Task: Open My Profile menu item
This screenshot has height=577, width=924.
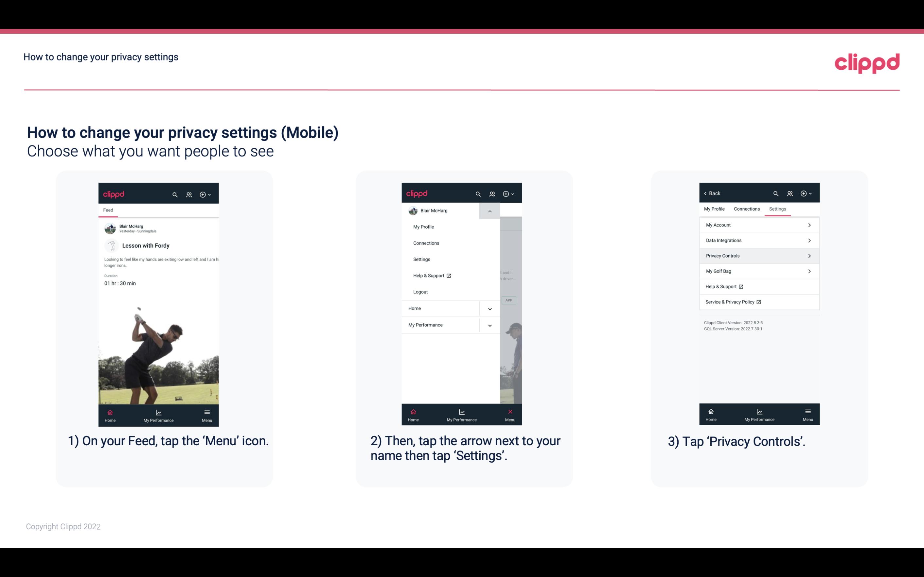Action: (424, 227)
